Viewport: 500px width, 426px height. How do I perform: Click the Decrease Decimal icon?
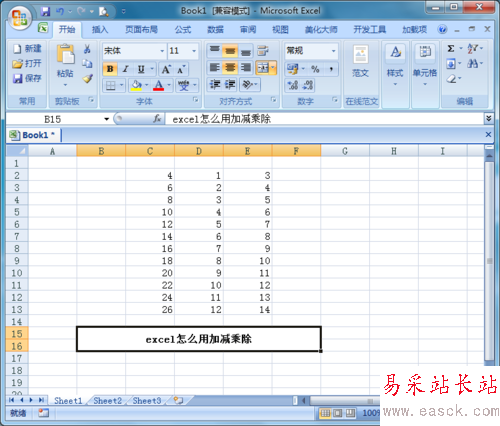click(x=308, y=85)
